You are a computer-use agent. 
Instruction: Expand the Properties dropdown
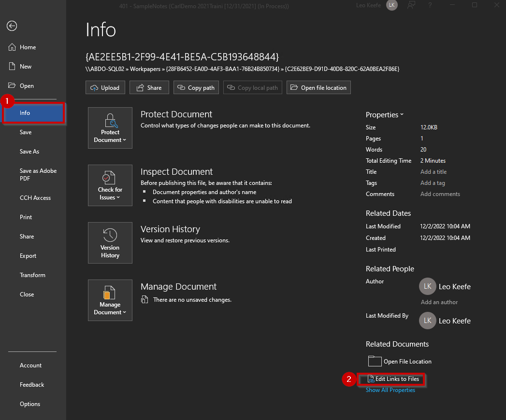(384, 115)
